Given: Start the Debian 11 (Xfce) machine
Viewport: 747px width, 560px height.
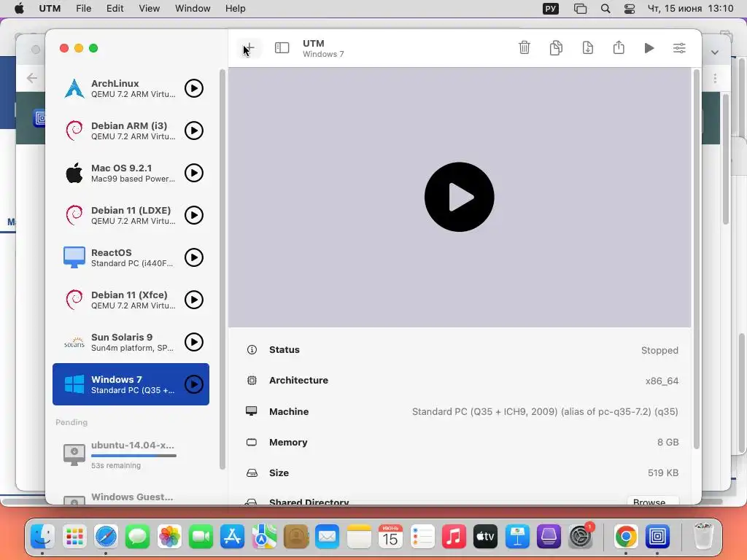Looking at the screenshot, I should pos(194,300).
